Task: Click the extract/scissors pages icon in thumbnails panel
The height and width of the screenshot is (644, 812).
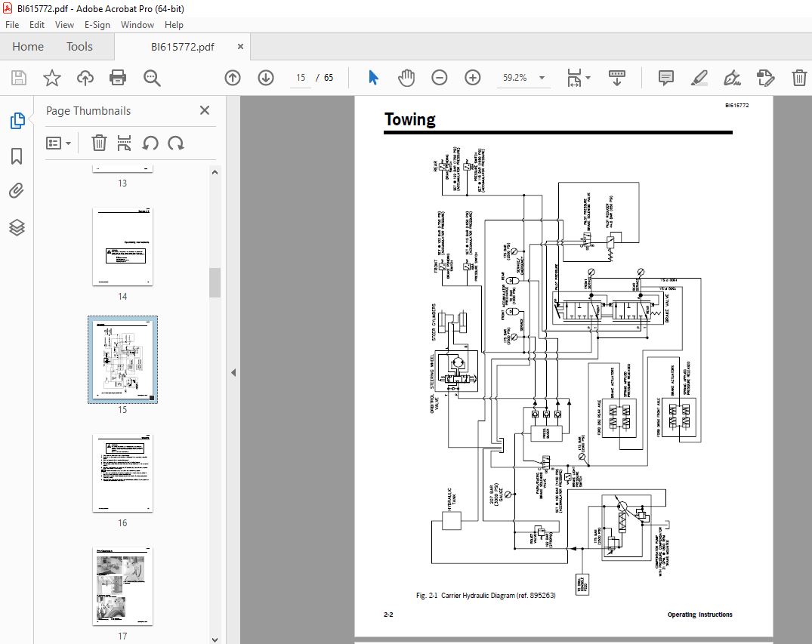Action: coord(124,143)
